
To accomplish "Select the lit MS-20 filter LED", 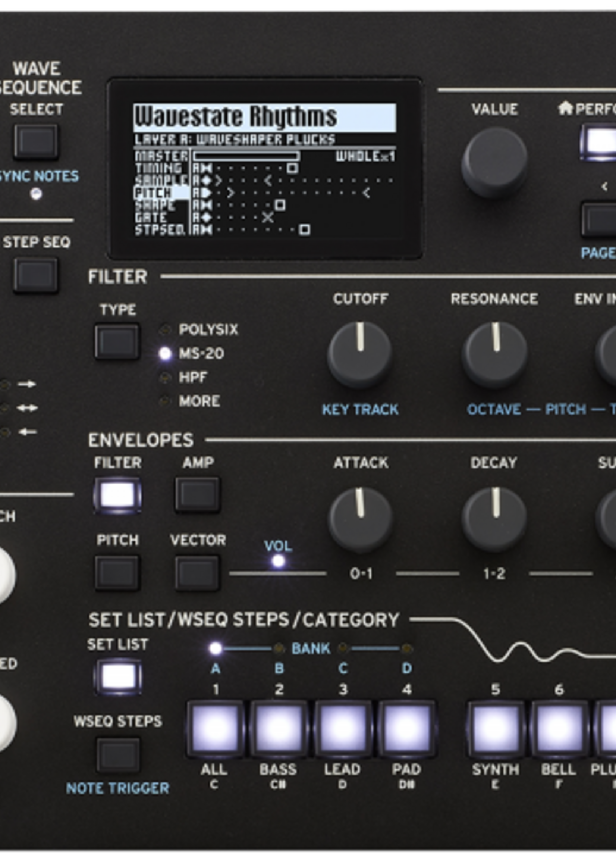I will 165,353.
